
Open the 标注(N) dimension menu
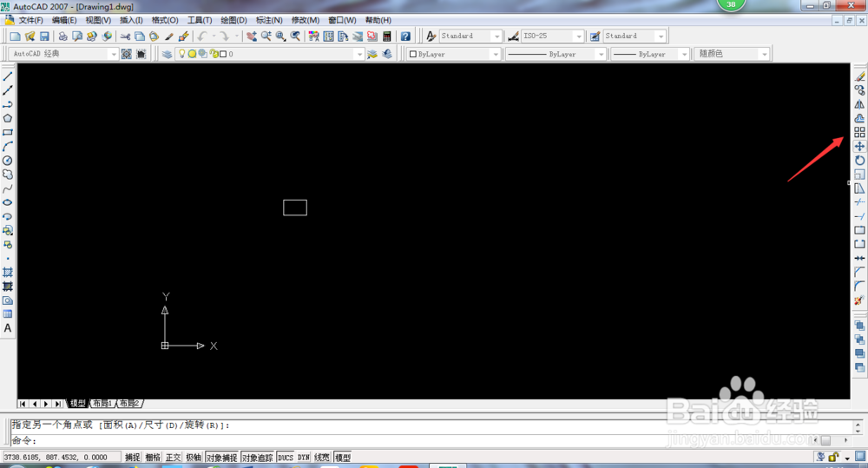point(269,20)
